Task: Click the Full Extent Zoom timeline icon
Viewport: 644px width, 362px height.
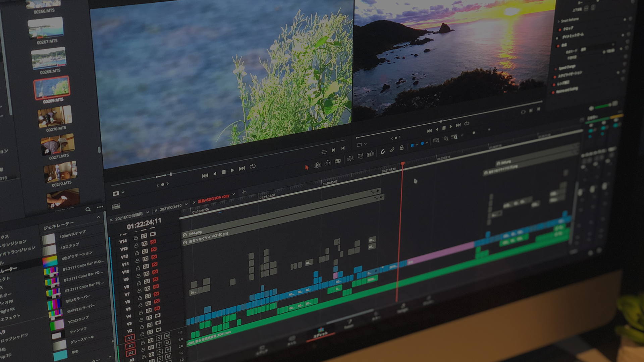Action: click(436, 140)
